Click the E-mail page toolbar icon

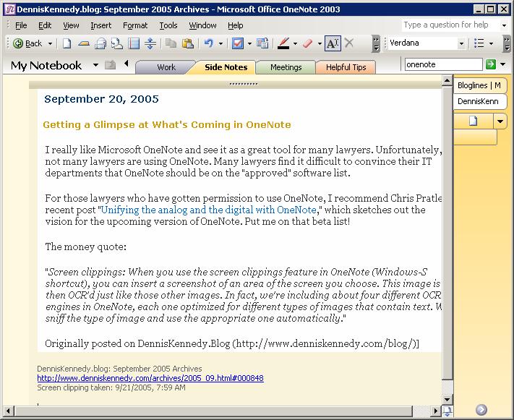click(100, 43)
